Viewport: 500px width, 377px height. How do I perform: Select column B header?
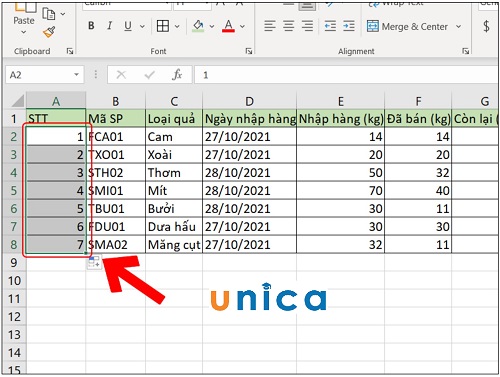point(115,101)
